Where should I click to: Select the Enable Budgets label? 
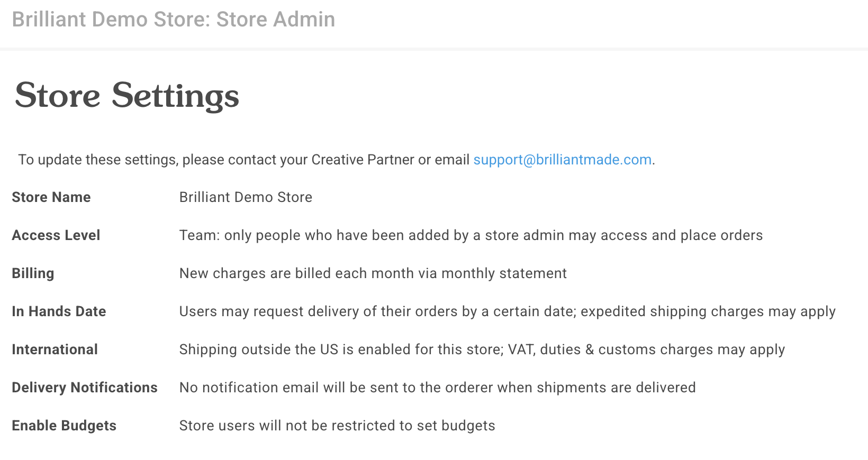point(64,426)
